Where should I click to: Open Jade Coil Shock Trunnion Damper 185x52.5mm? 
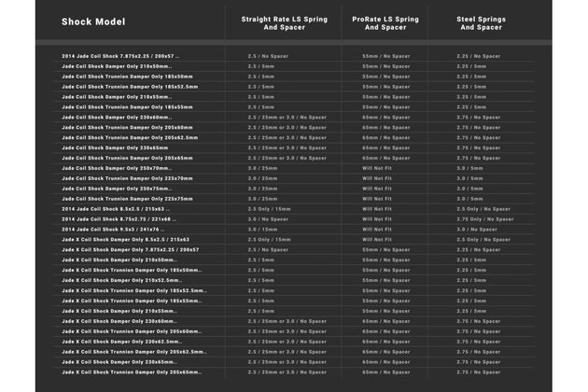coord(130,87)
